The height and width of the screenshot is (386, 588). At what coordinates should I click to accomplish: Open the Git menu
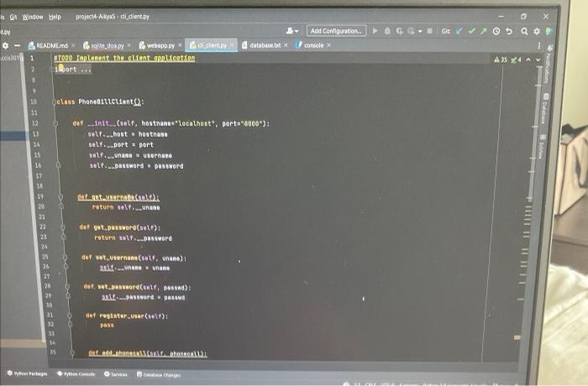(13, 17)
